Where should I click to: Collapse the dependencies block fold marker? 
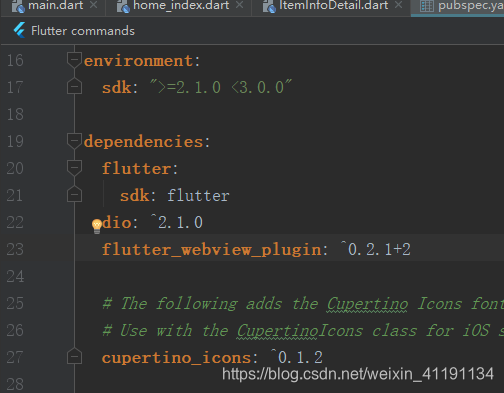pos(74,141)
